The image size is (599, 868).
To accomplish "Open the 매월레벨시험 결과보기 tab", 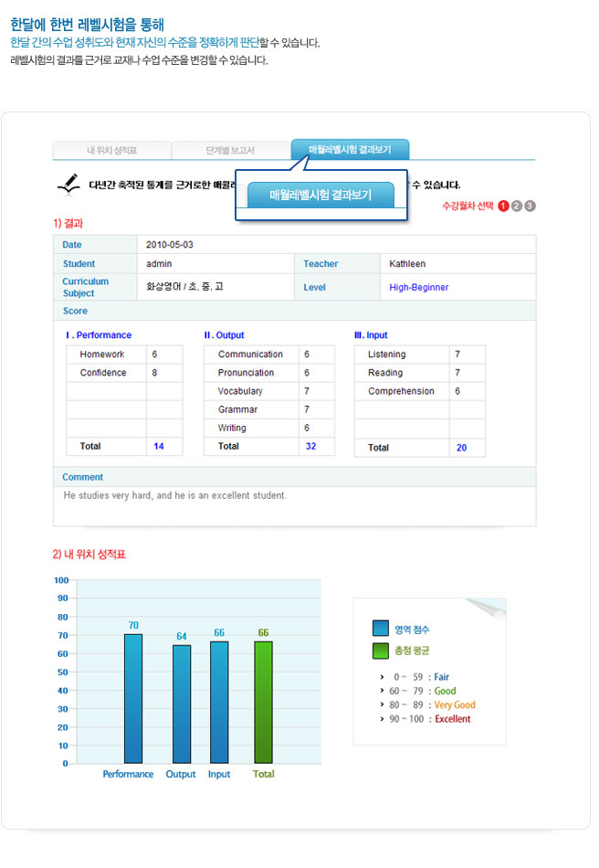I will tap(350, 150).
